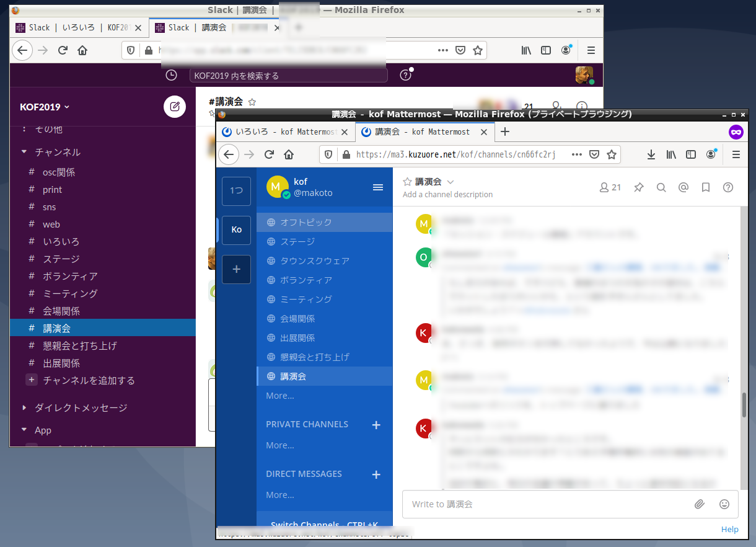Image resolution: width=756 pixels, height=547 pixels.
Task: Toggle Firefox sidebar in the Slack window
Action: (546, 50)
